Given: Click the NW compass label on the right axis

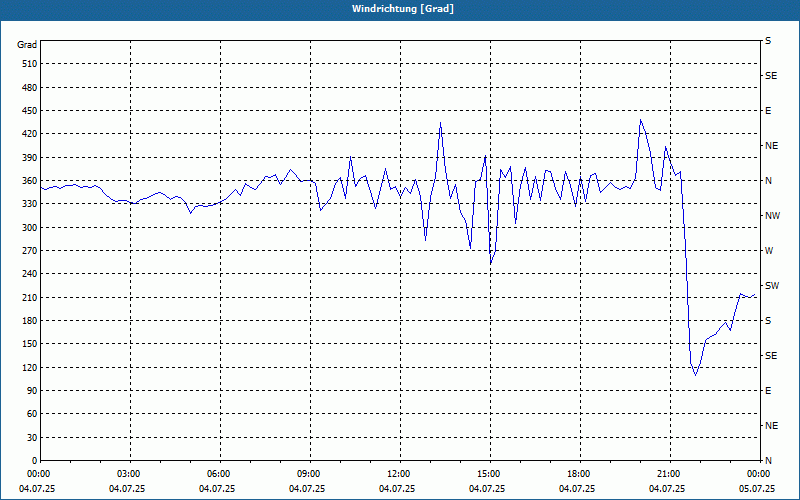Looking at the screenshot, I should pyautogui.click(x=773, y=216).
